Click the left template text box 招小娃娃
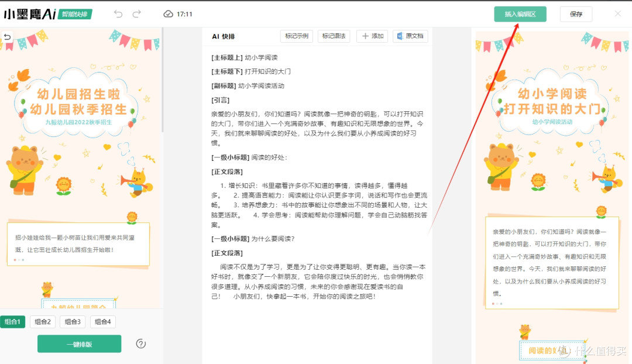Image resolution: width=632 pixels, height=364 pixels. point(78,244)
